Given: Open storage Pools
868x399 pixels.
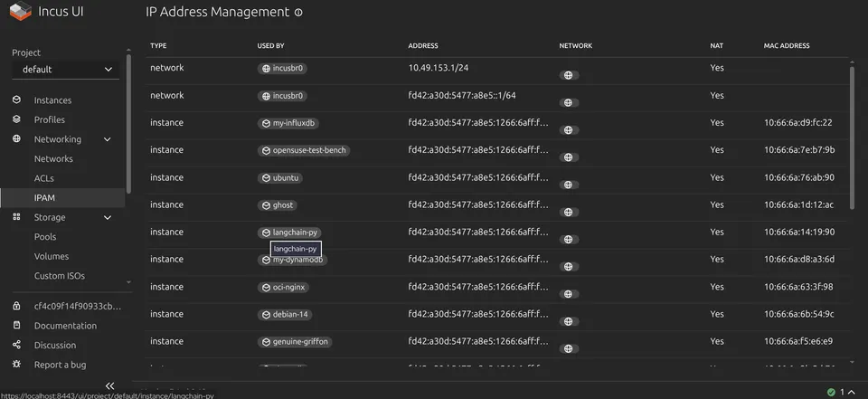Looking at the screenshot, I should point(45,237).
